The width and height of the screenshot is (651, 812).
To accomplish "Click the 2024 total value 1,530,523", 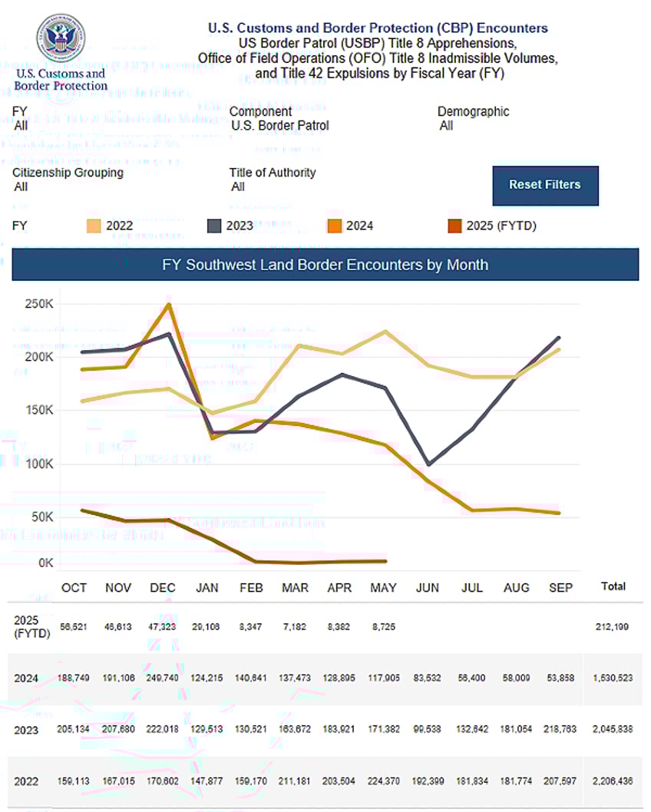I will point(613,678).
